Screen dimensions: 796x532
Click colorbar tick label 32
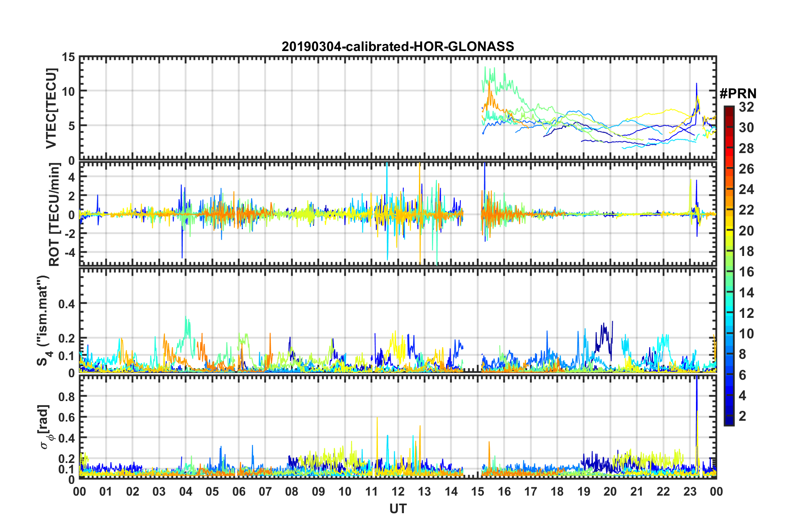click(746, 107)
